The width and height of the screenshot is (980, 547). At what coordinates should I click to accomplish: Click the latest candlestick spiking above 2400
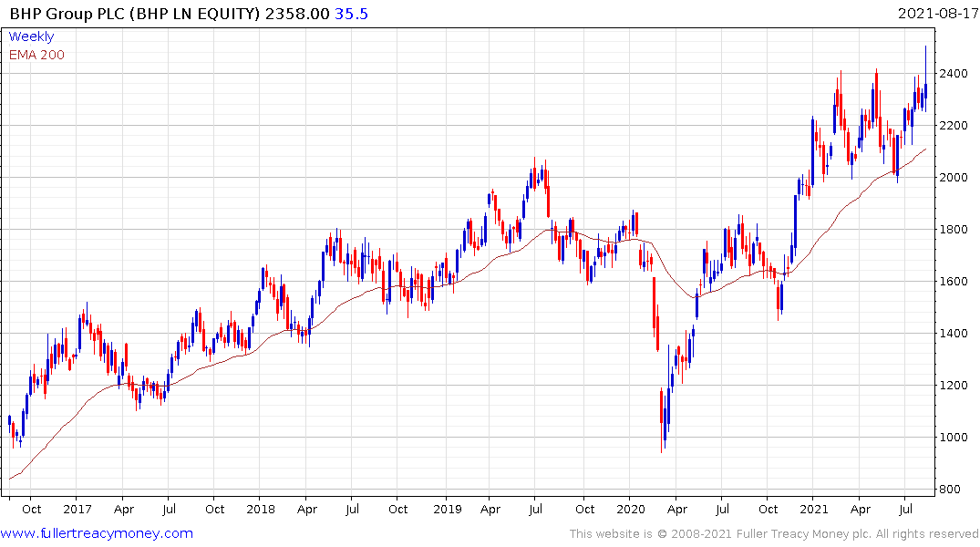click(925, 78)
